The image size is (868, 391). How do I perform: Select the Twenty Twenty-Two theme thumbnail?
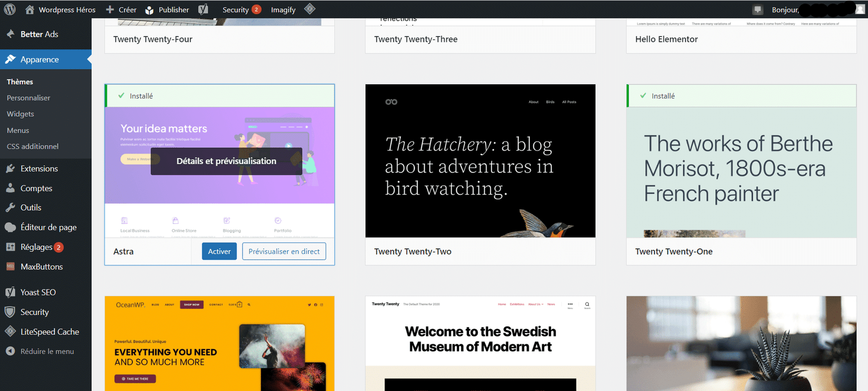(x=480, y=161)
